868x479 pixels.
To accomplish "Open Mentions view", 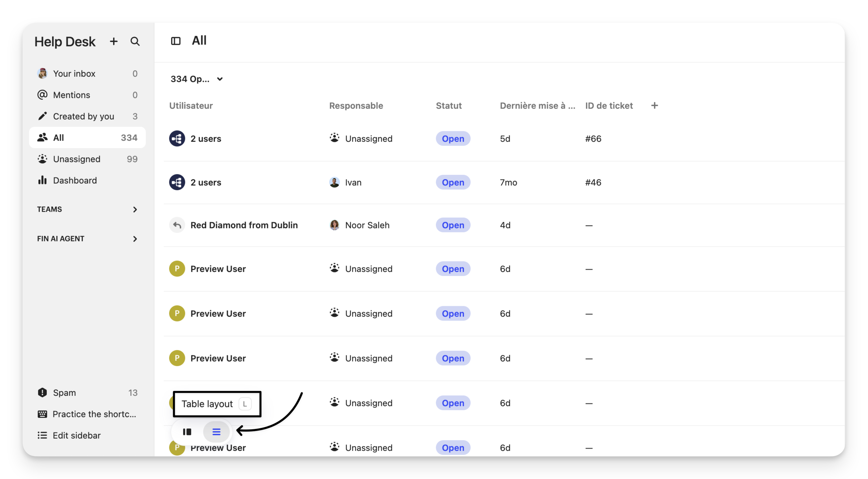I will pos(87,95).
